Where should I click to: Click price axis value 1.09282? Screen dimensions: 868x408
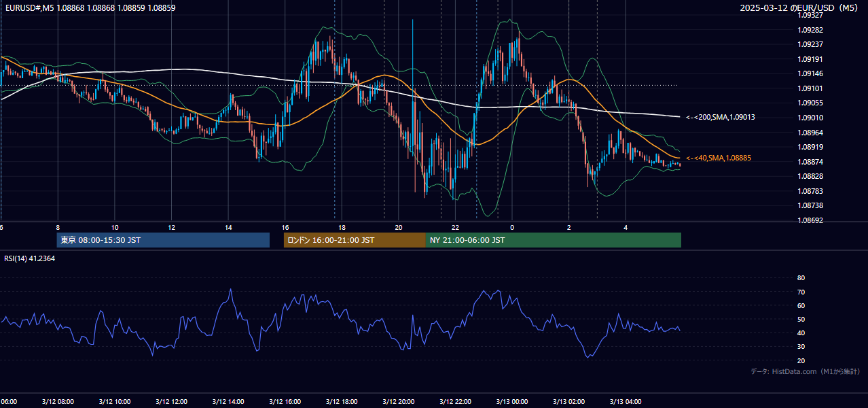point(810,30)
